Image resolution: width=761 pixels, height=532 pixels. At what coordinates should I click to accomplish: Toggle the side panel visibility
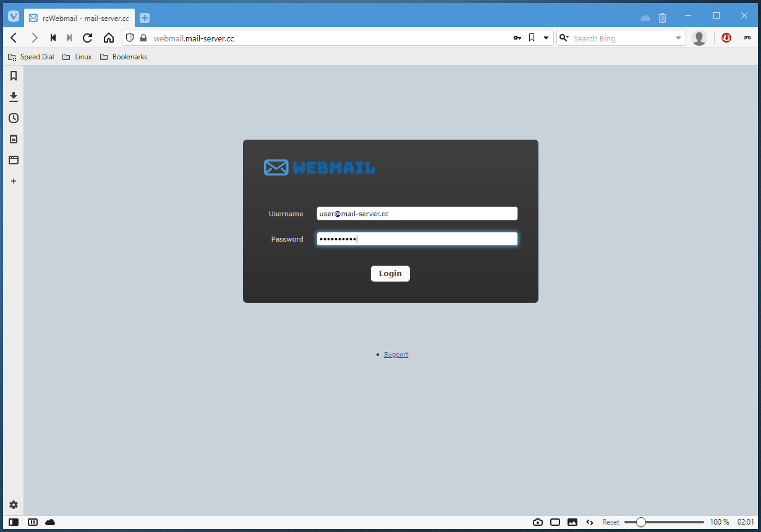coord(14,522)
